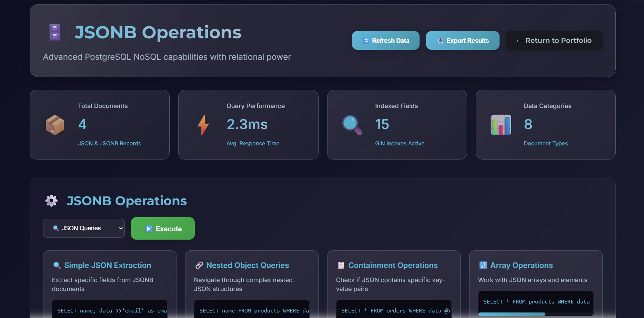Click the progress bar under Array Operations query
Image resolution: width=644 pixels, height=318 pixels.
[512, 314]
